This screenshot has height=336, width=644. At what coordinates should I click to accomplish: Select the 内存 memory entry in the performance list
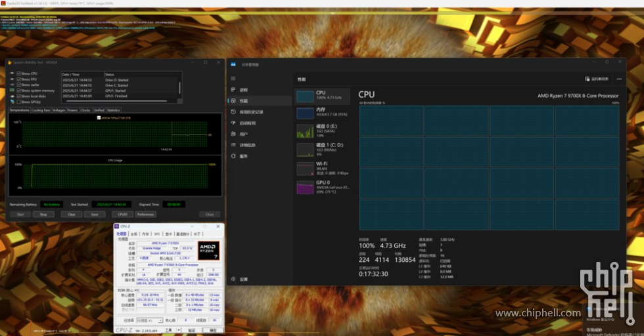(323, 112)
